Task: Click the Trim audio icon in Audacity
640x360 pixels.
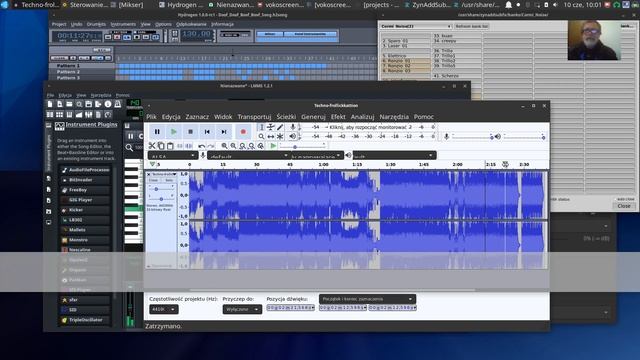Action: [x=180, y=146]
